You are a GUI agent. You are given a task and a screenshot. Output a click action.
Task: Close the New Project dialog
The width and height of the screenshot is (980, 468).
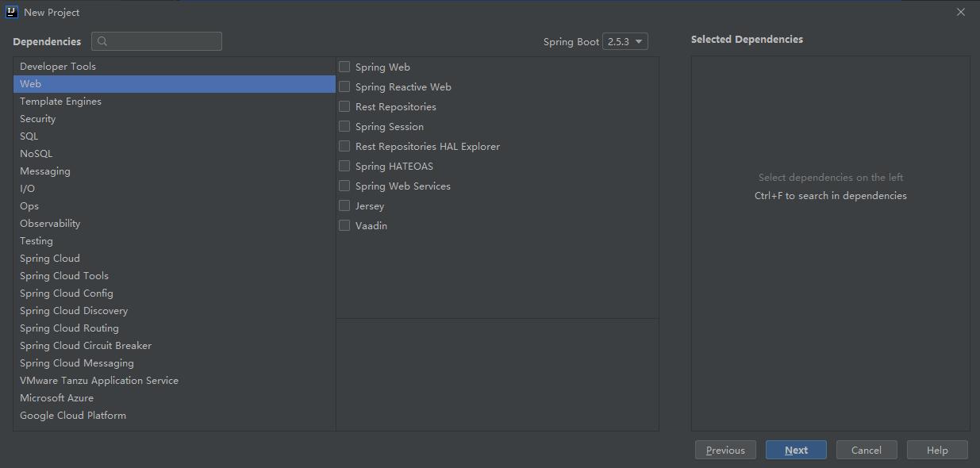961,12
